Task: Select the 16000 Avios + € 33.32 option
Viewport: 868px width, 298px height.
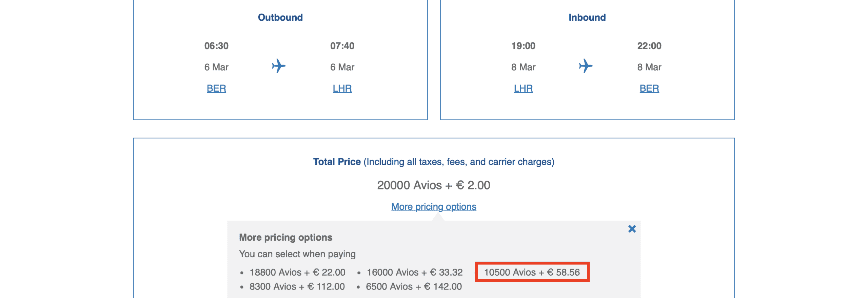Action: [x=414, y=272]
